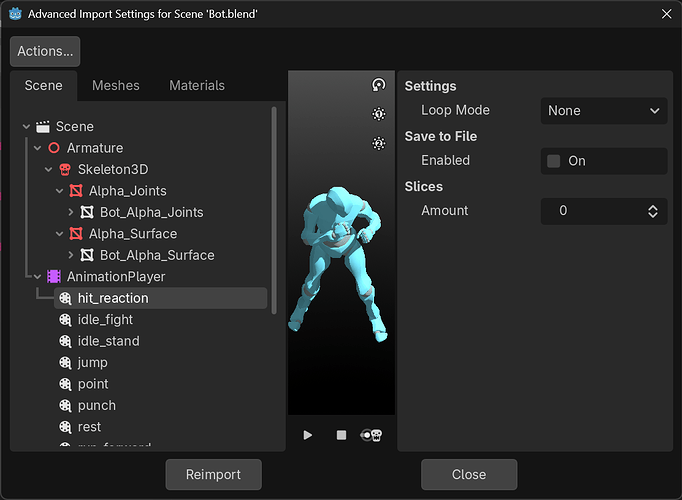Close the Advanced Import Settings dialog
The height and width of the screenshot is (500, 682).
point(666,14)
